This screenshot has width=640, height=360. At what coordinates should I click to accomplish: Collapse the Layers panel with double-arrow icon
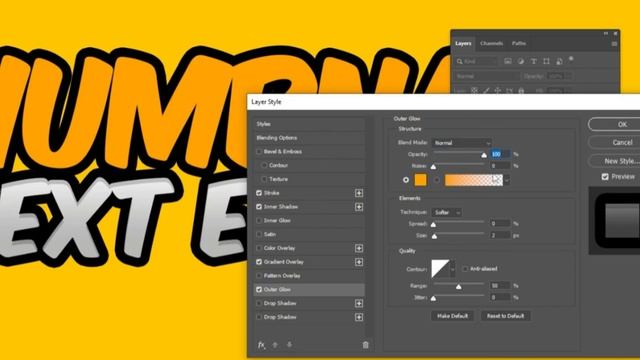(606, 33)
